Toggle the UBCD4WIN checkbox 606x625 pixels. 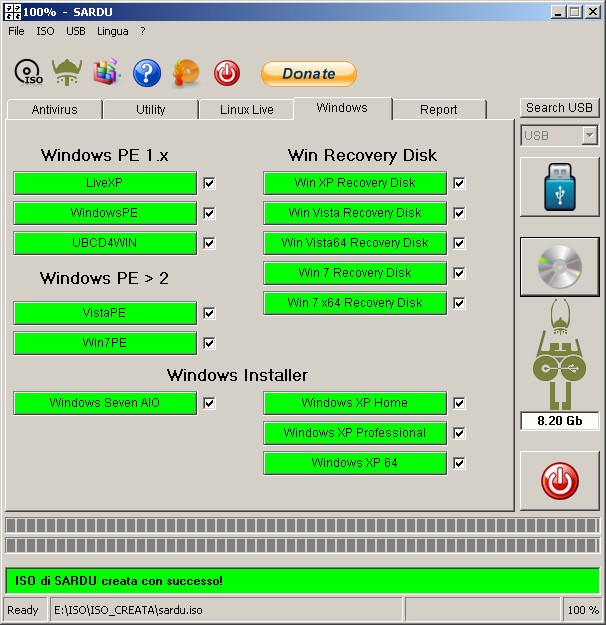tap(209, 243)
